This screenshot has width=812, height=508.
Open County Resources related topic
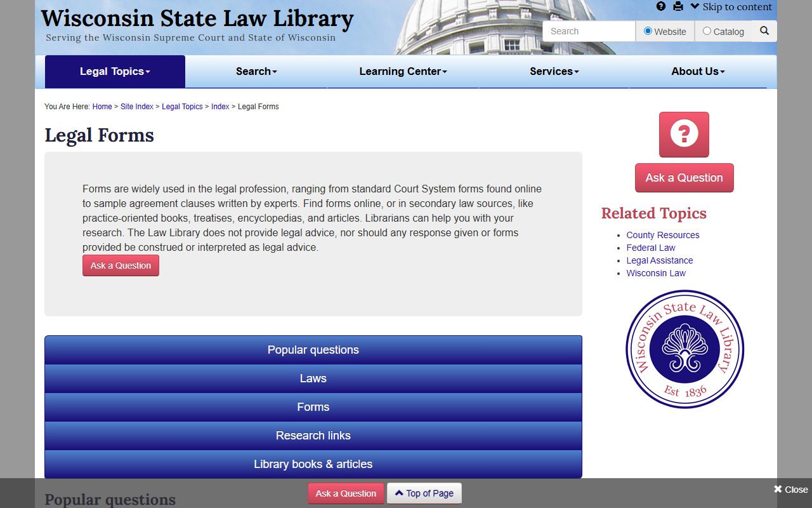(x=663, y=235)
